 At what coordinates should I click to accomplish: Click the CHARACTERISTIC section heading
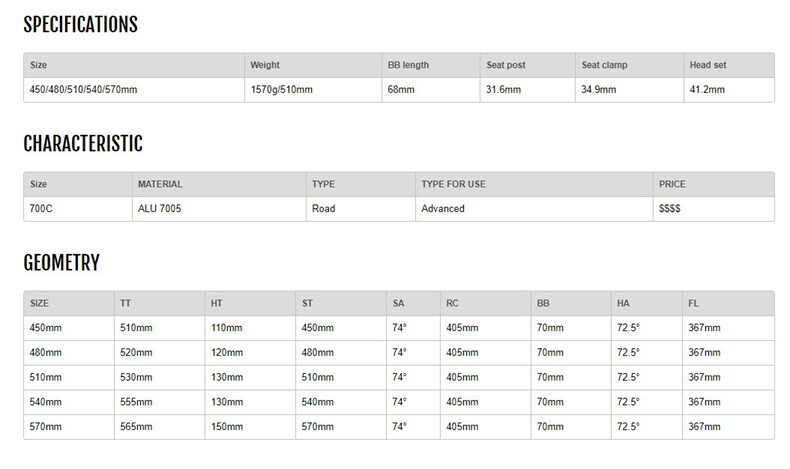click(x=83, y=145)
